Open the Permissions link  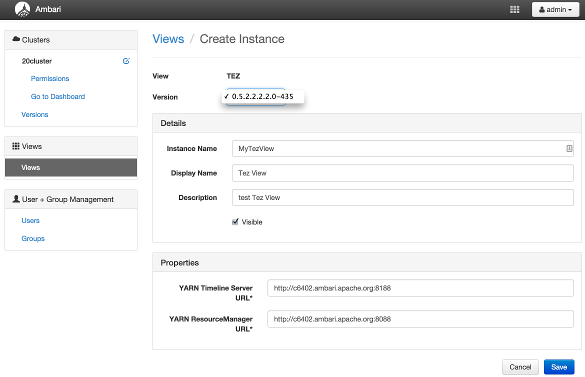click(x=50, y=78)
